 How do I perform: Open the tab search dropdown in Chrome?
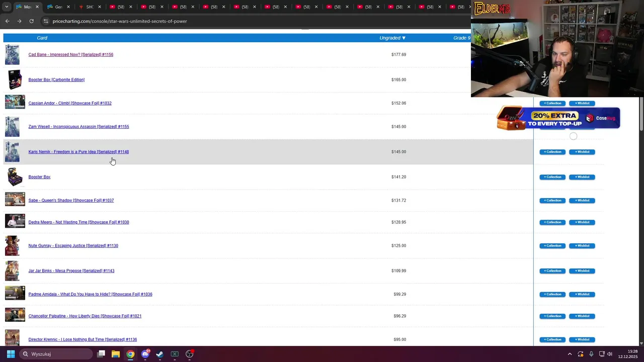6,7
